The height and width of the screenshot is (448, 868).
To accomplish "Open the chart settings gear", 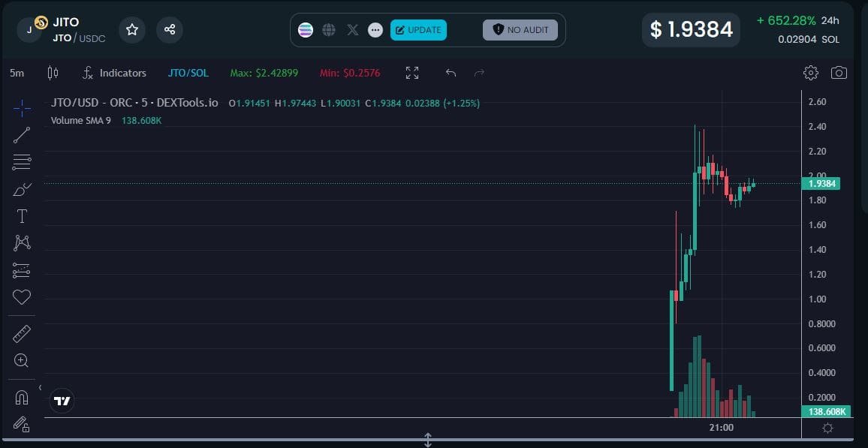I will click(x=810, y=72).
